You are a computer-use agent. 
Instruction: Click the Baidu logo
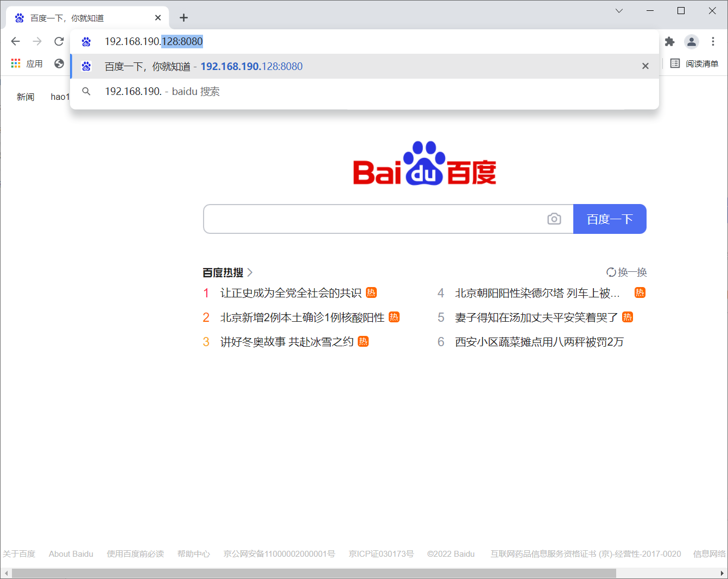tap(425, 163)
